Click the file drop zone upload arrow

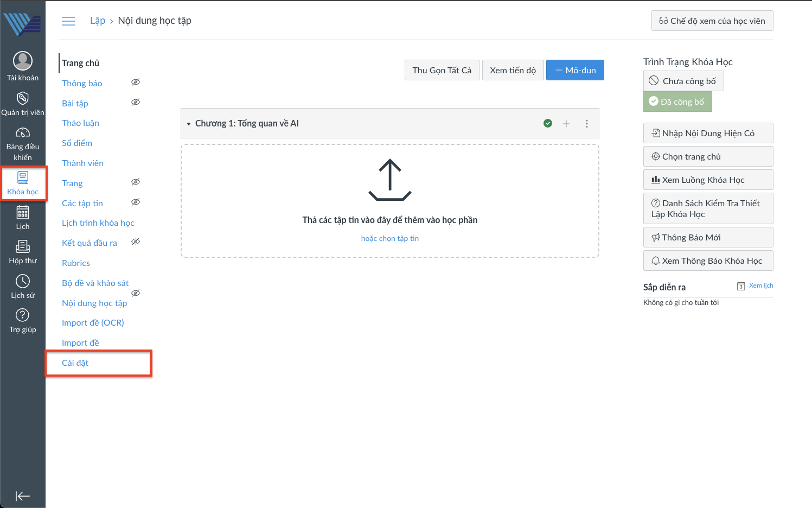390,180
